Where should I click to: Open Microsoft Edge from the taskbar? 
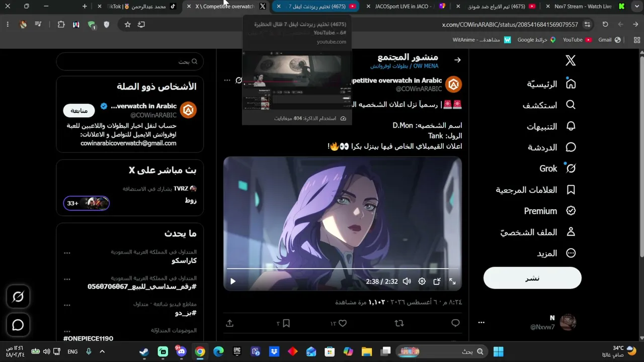point(218,351)
